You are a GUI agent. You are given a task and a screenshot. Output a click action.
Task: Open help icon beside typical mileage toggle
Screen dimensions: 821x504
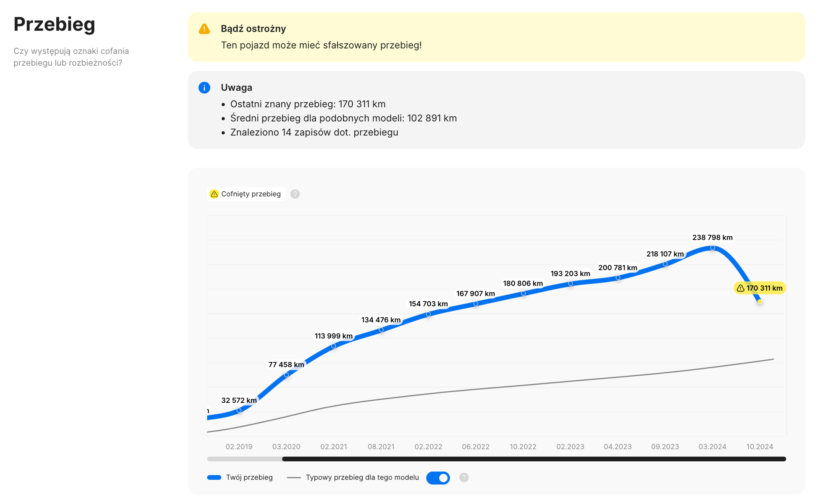point(464,478)
